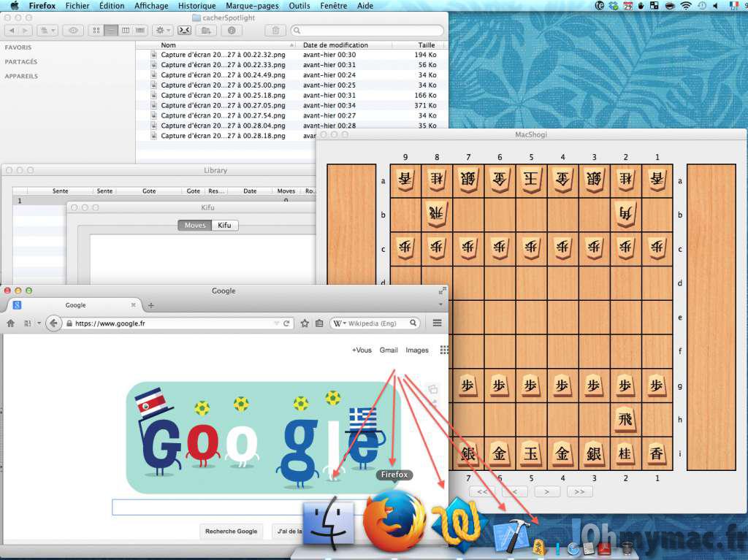
Task: Enter Firefox full screen with corner arrows
Action: [x=442, y=291]
